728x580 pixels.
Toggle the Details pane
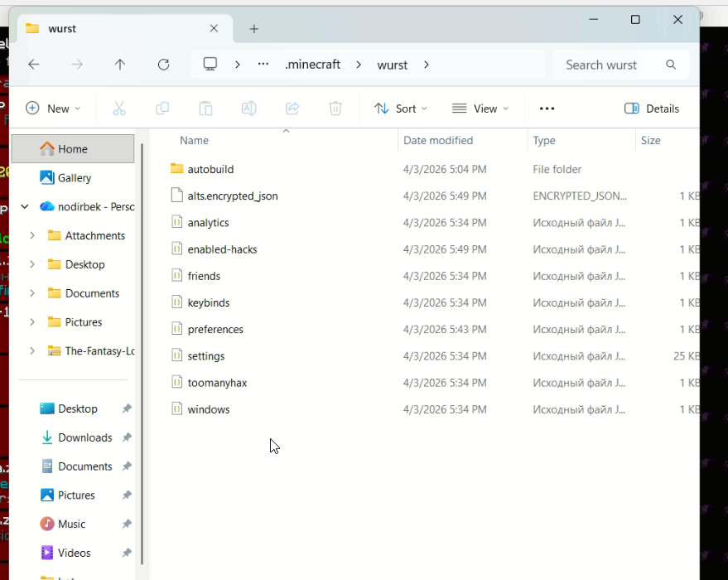point(652,109)
